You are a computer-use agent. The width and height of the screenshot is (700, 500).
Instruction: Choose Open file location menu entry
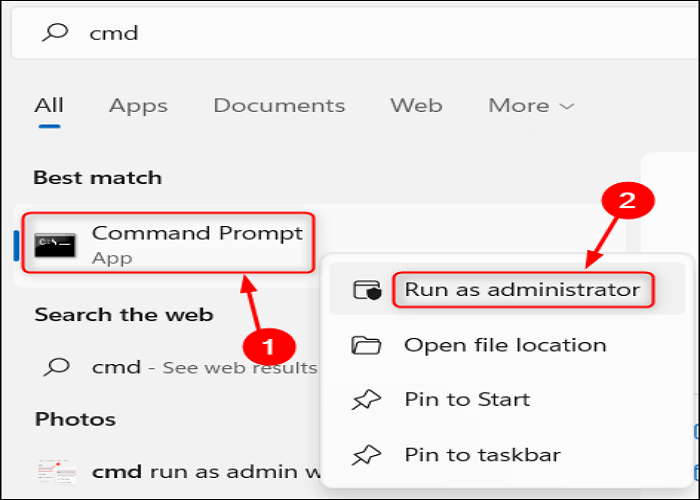point(505,346)
